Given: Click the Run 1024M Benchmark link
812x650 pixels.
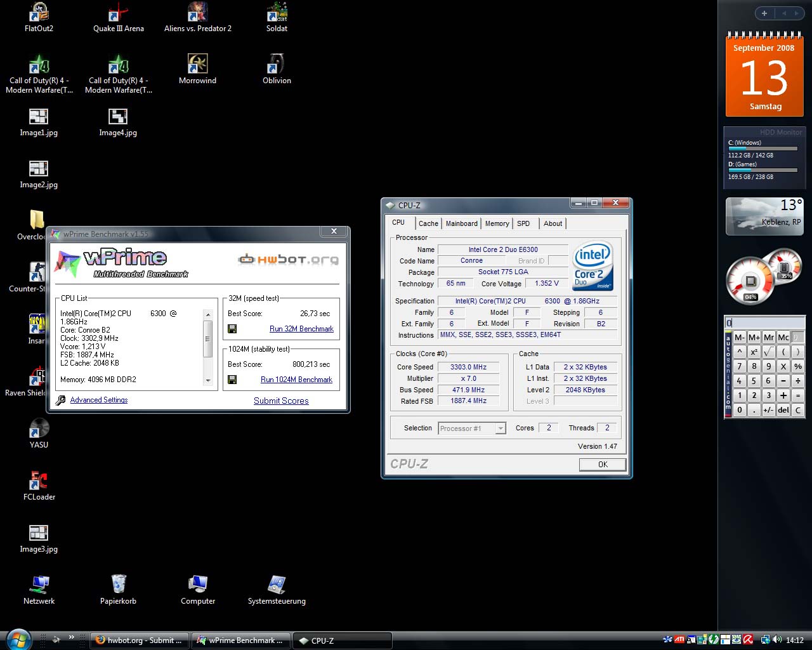Looking at the screenshot, I should coord(296,380).
